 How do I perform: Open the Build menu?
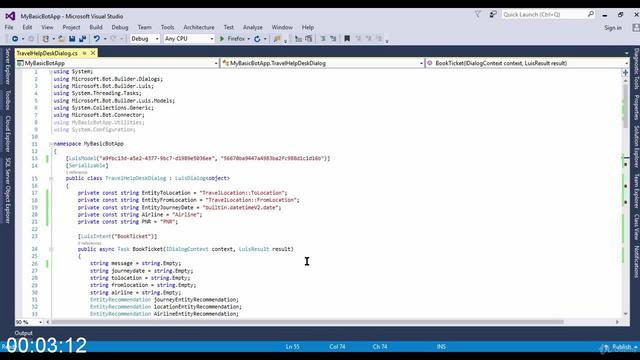[96, 27]
